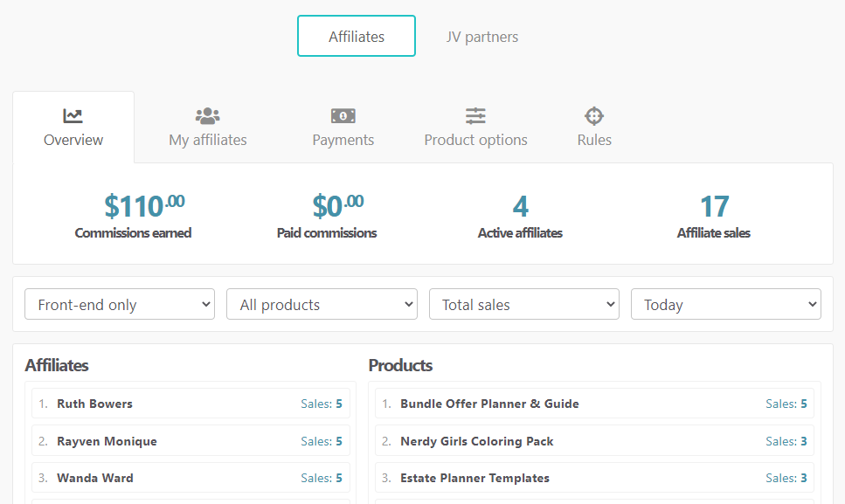Image resolution: width=845 pixels, height=504 pixels.
Task: Open the Product options tab label
Action: pos(476,140)
